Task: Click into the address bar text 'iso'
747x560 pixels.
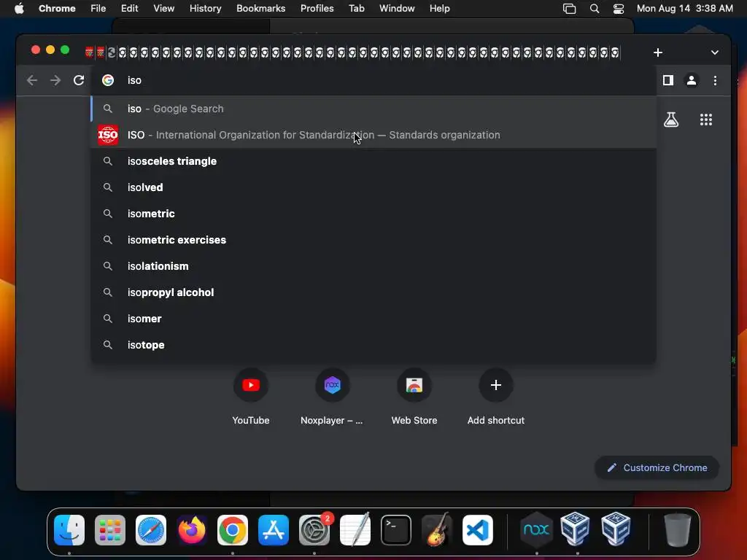Action: tap(134, 80)
